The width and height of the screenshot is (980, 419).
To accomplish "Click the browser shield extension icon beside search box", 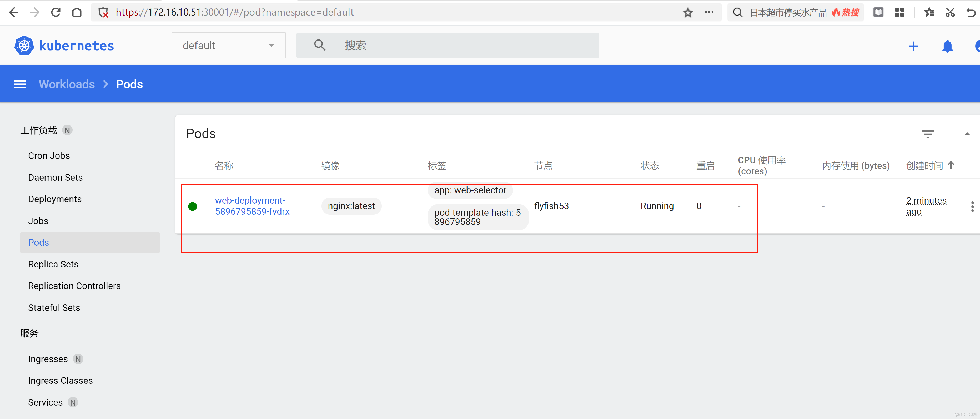I will [x=878, y=13].
